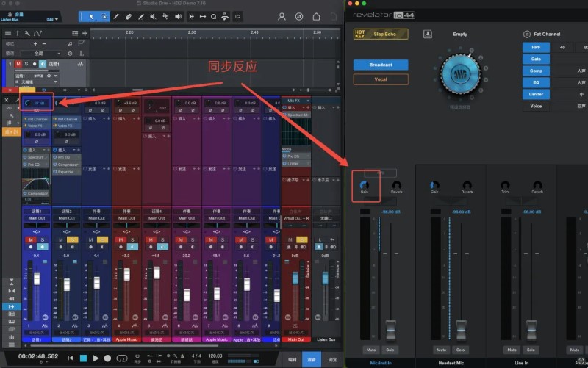Click preset download icon in Revelator window
The width and height of the screenshot is (588, 368).
428,34
